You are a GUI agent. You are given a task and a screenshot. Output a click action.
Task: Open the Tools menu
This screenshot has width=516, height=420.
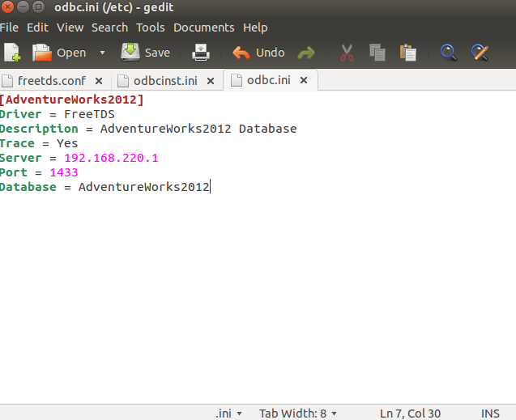(x=150, y=28)
